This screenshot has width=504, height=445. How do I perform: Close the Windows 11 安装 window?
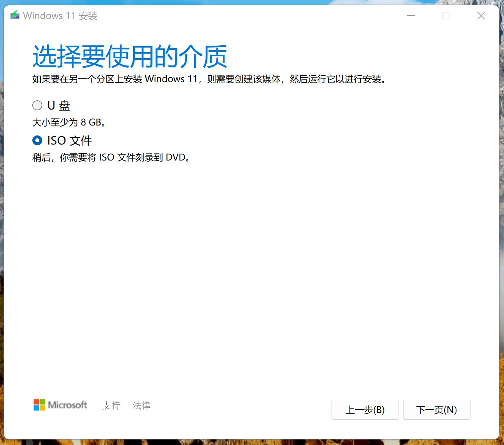(481, 16)
